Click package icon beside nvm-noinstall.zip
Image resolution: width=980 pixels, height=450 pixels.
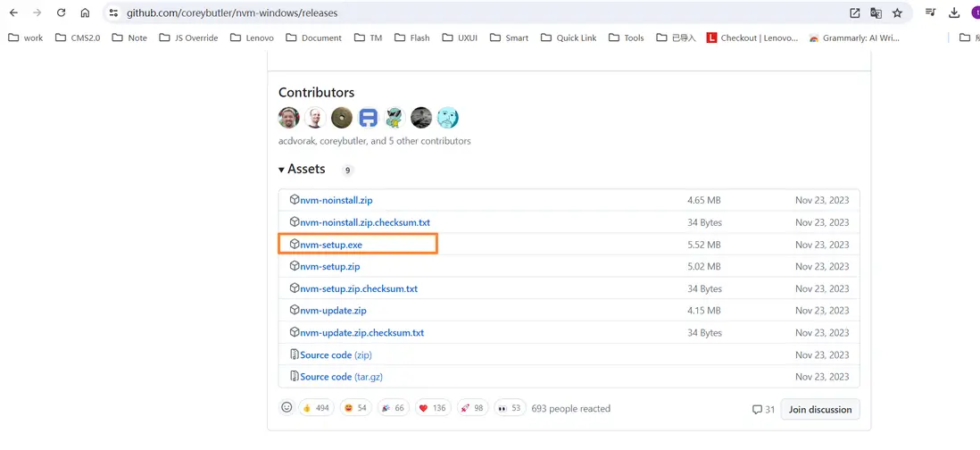(x=295, y=200)
